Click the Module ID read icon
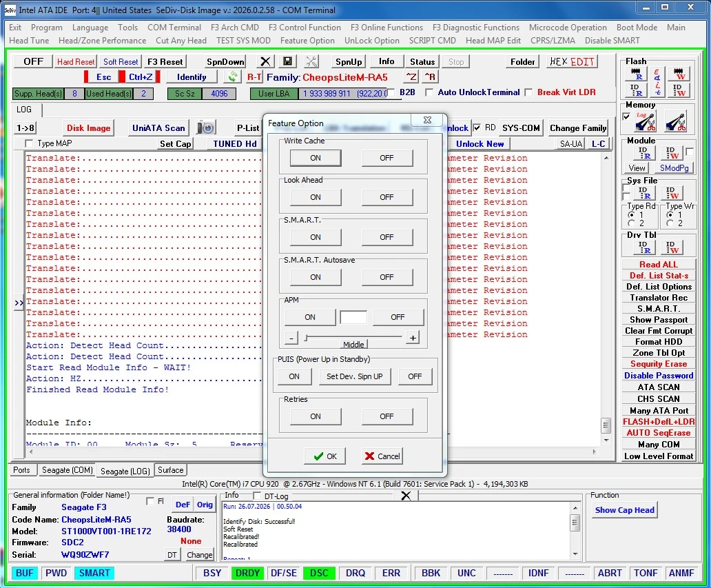Viewport: 711px width, 588px height. coord(644,153)
